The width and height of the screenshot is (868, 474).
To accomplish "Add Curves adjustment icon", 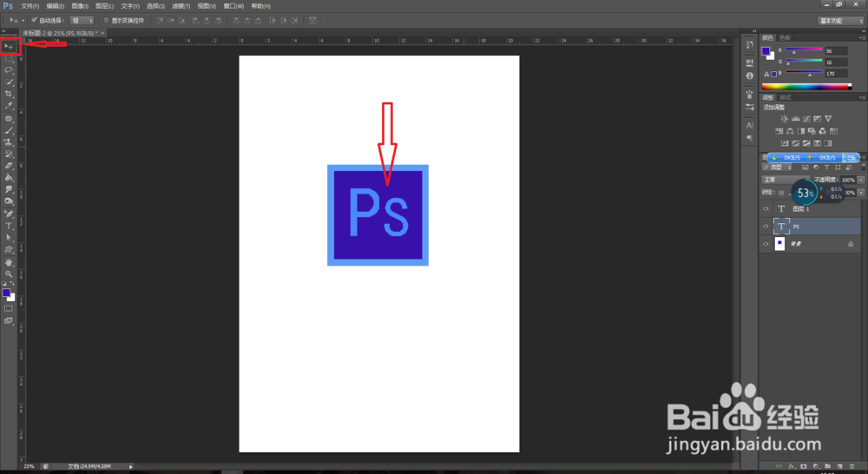I will click(x=806, y=118).
